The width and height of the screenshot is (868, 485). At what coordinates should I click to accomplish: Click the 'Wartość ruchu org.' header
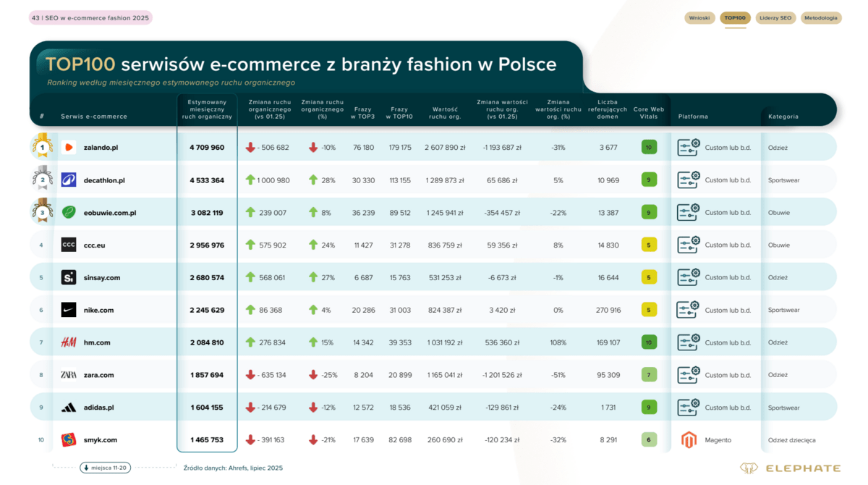coord(445,113)
